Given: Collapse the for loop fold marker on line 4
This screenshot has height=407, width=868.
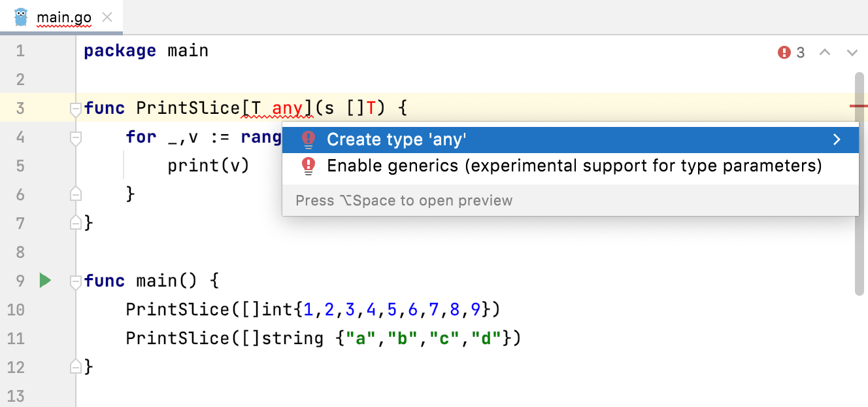Looking at the screenshot, I should (x=76, y=138).
